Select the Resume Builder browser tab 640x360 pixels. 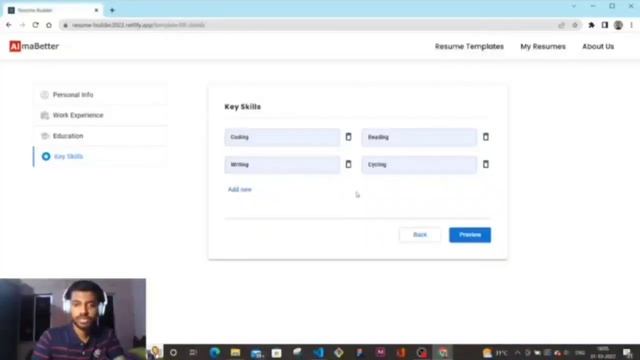pos(53,10)
